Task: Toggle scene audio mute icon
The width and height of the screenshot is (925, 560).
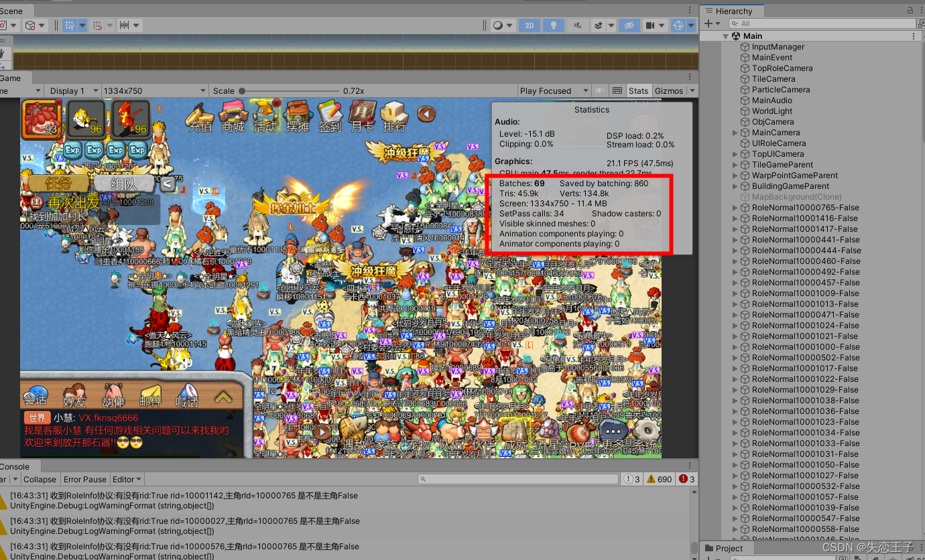Action: pos(576,25)
